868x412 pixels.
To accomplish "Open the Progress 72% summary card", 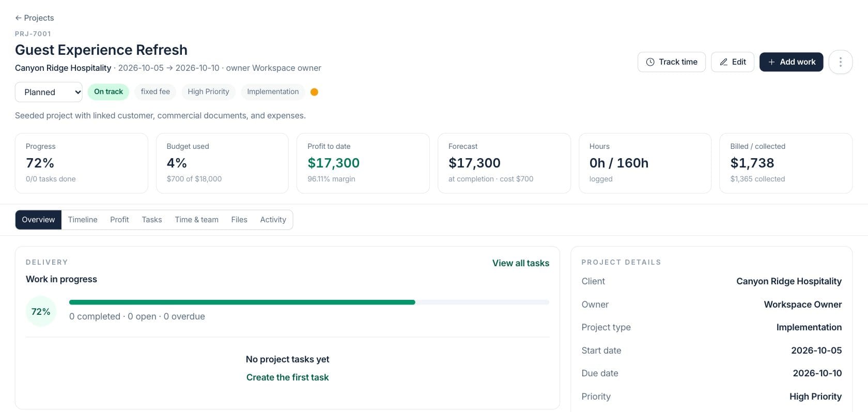I will [82, 163].
